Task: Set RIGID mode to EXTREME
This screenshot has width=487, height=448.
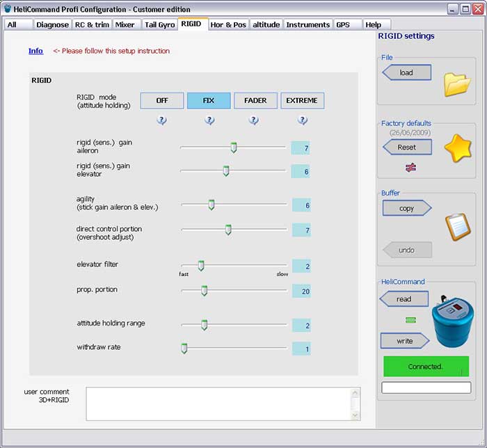Action: [302, 101]
